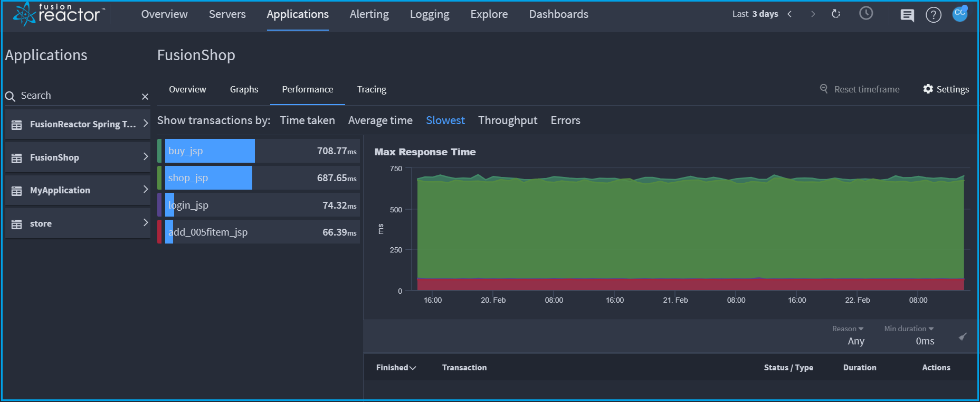Click the Settings button label
Screen dimensions: 980x402
[953, 89]
